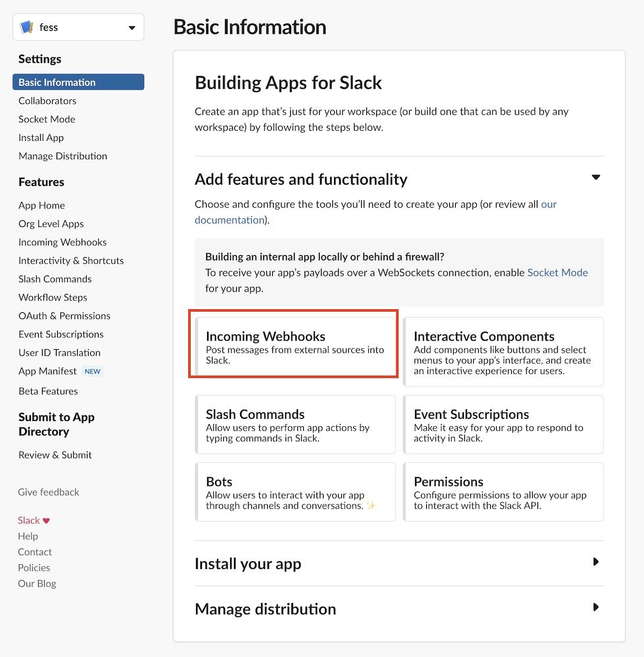Select the Slash Commands feature card
Image resolution: width=644 pixels, height=657 pixels.
295,424
